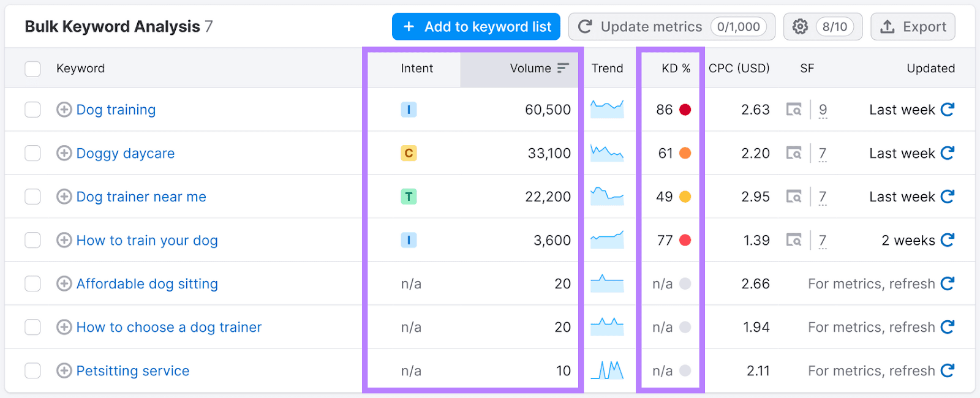Viewport: 980px width, 398px height.
Task: Open column settings gear showing 8/10
Action: coord(823,27)
